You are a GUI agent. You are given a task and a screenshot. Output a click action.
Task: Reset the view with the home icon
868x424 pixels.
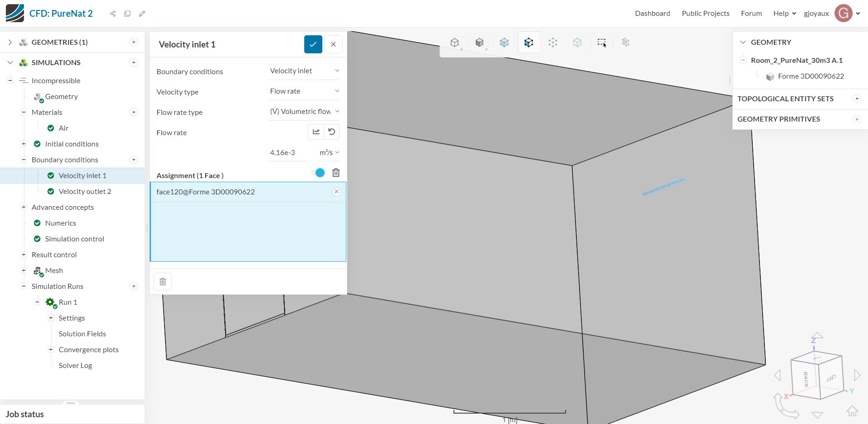click(x=852, y=411)
